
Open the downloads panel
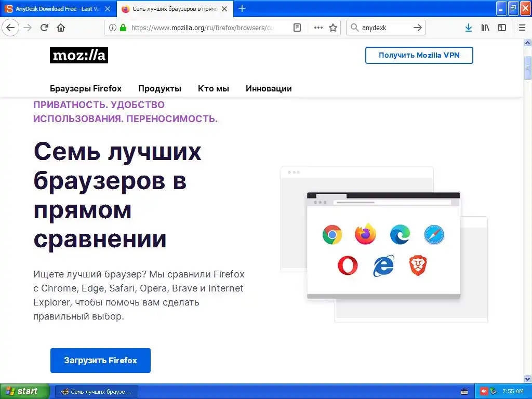[x=469, y=28]
